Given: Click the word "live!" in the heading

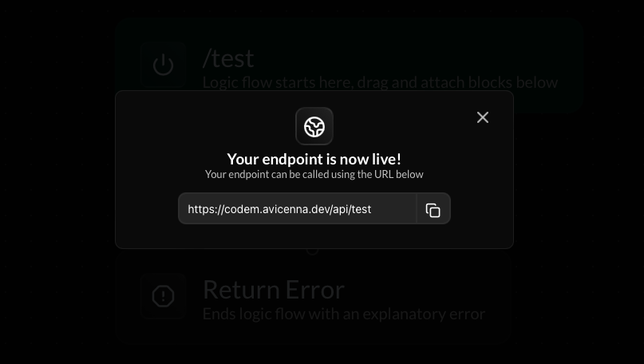Looking at the screenshot, I should click(x=386, y=159).
